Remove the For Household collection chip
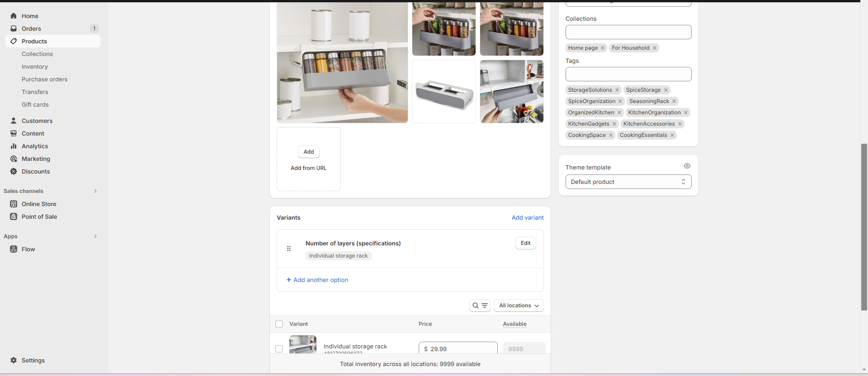Screen dimensions: 868x376 pos(654,48)
